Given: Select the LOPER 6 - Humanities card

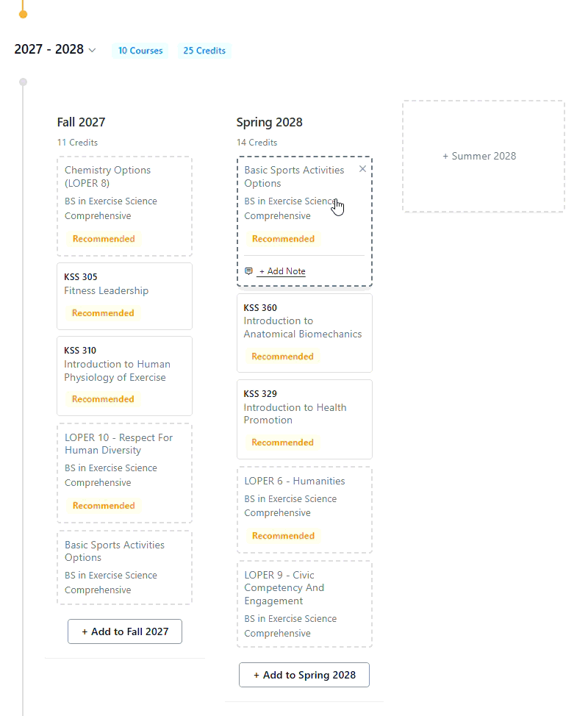Looking at the screenshot, I should 304,509.
